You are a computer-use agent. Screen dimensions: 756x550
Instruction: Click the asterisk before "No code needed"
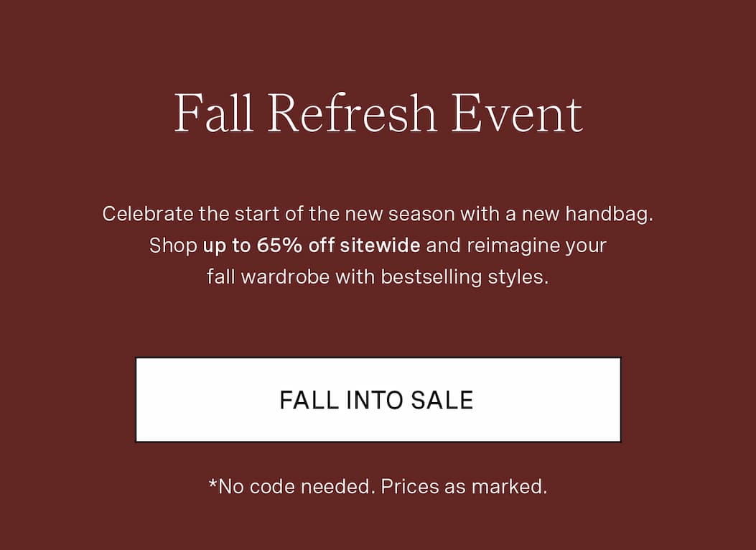point(213,484)
